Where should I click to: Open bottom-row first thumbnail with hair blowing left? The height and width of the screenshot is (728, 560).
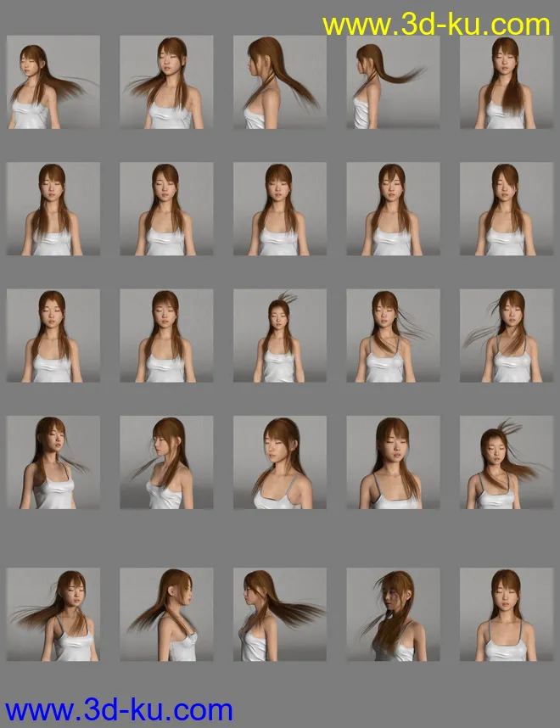[x=53, y=615]
